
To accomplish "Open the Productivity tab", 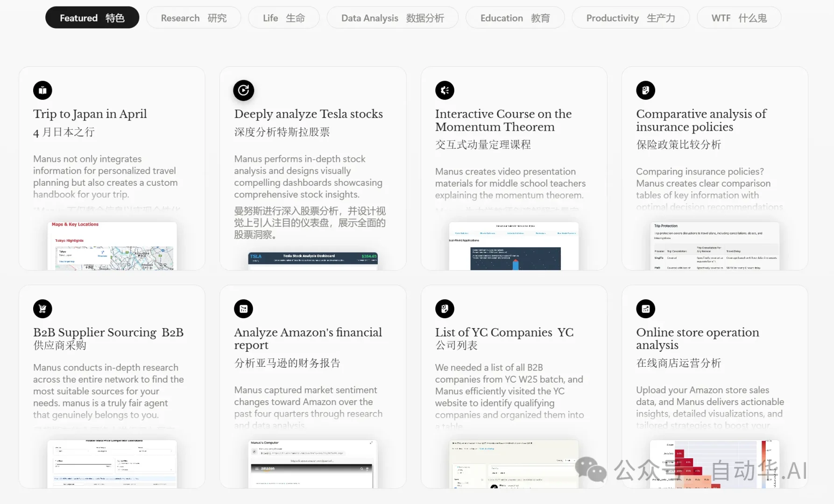I will click(x=630, y=18).
